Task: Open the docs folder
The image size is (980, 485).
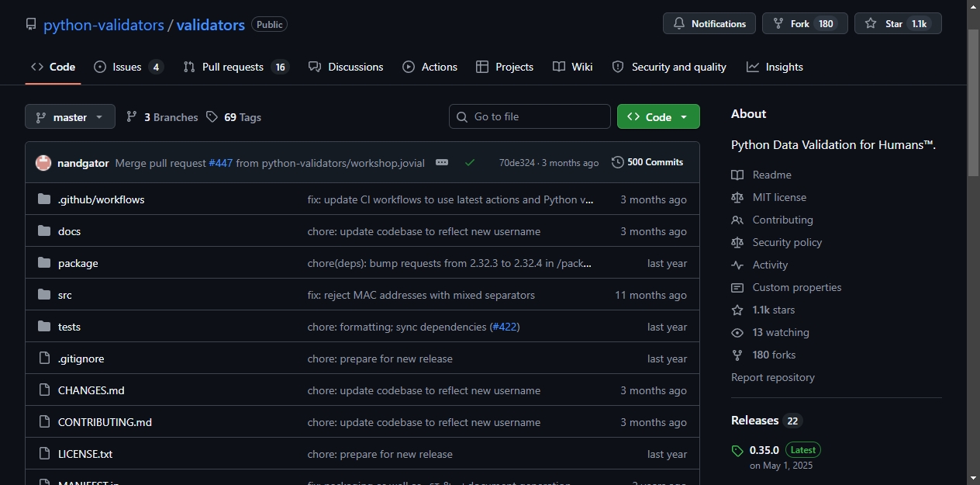Action: pyautogui.click(x=69, y=231)
